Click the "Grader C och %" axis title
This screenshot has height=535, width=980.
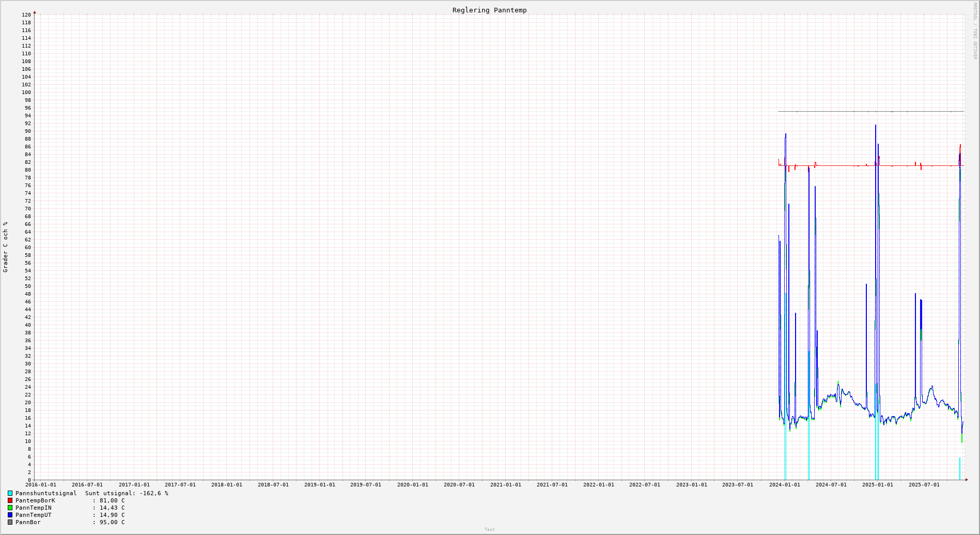[x=6, y=247]
